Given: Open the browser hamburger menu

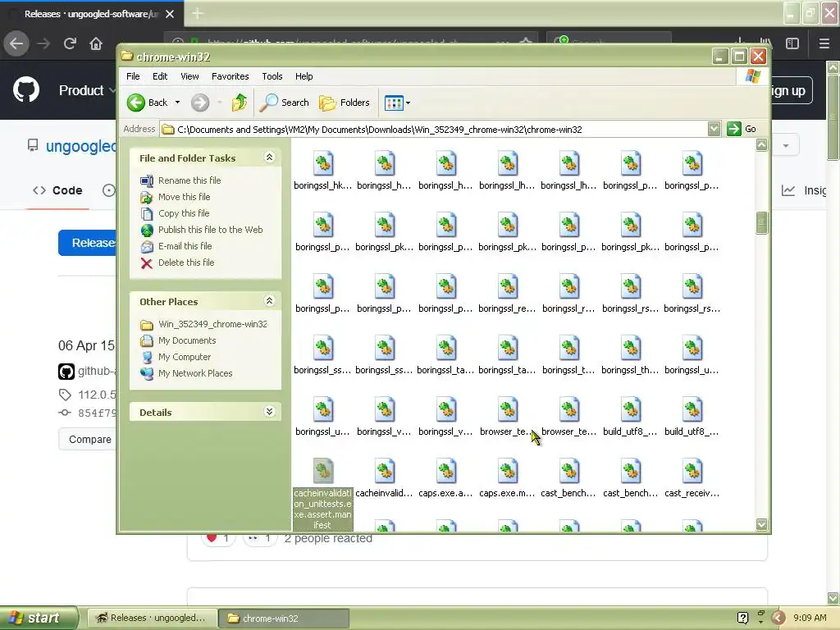Looking at the screenshot, I should 824,43.
